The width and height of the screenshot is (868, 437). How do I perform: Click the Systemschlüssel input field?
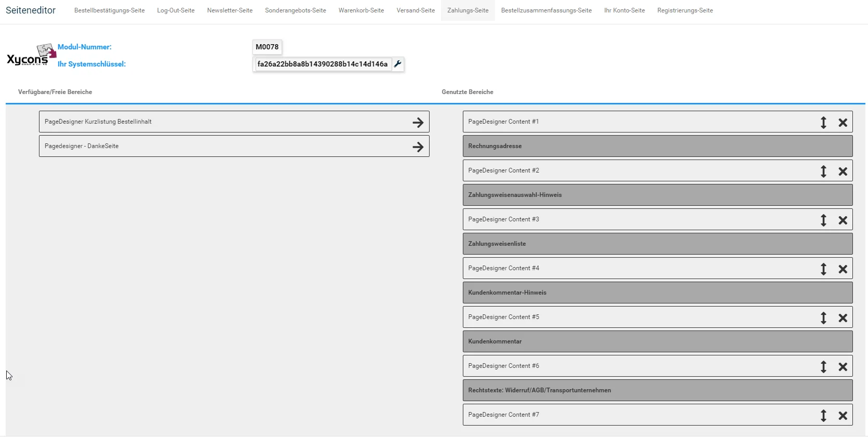coord(323,64)
